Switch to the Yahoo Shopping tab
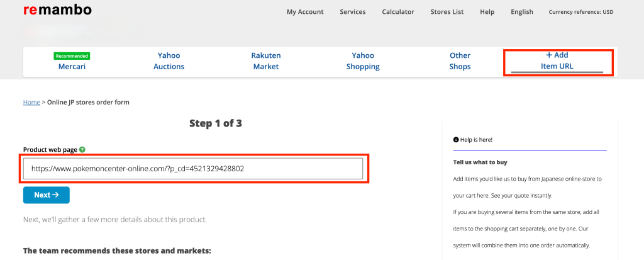This screenshot has width=644, height=260. (363, 61)
